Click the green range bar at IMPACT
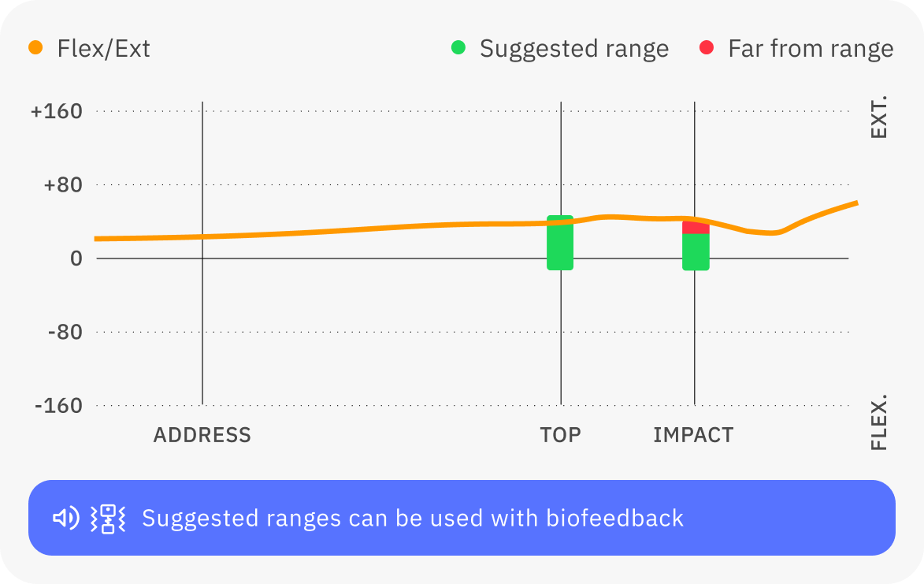 [696, 252]
